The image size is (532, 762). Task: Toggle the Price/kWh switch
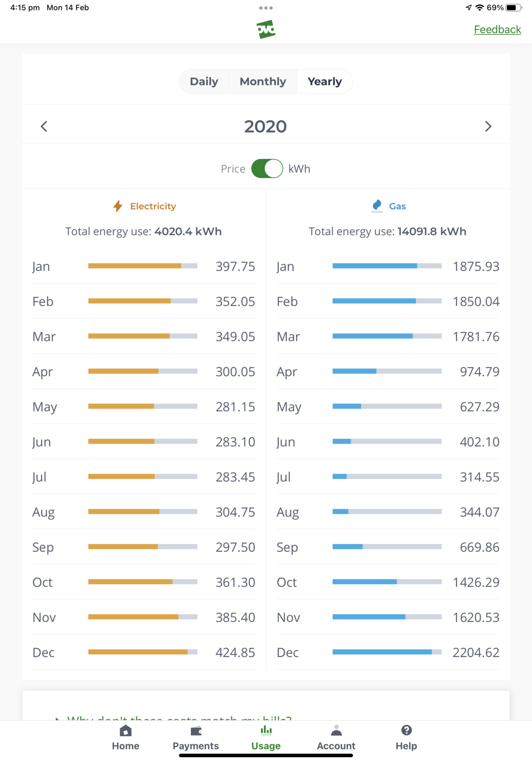point(267,169)
